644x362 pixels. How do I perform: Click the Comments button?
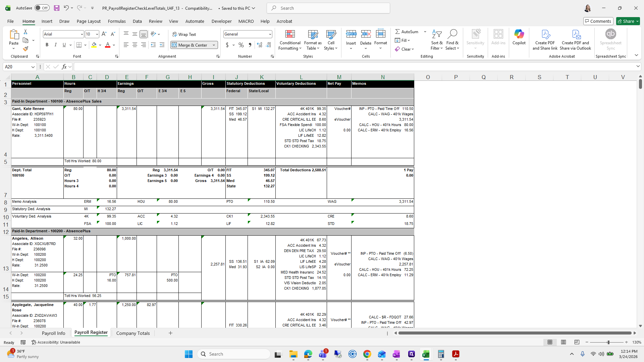click(x=598, y=21)
